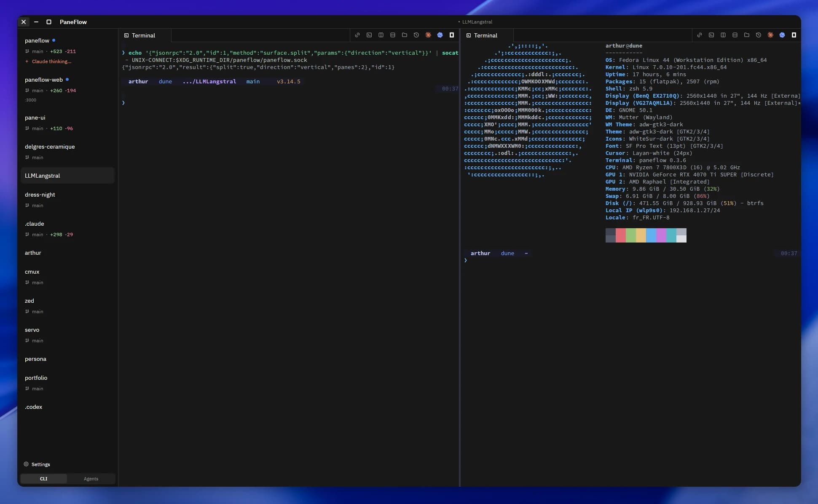Click the blue Codex agent icon in the right pane
818x504 pixels.
tap(782, 35)
